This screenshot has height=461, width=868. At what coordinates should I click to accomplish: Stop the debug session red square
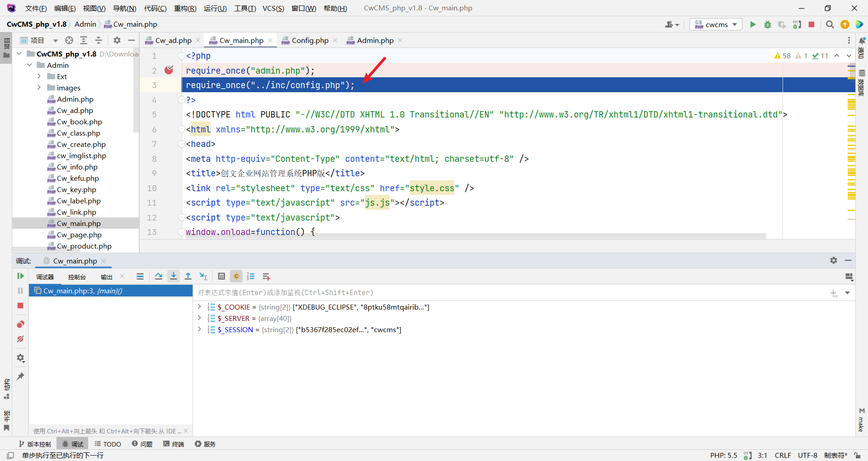pyautogui.click(x=20, y=306)
